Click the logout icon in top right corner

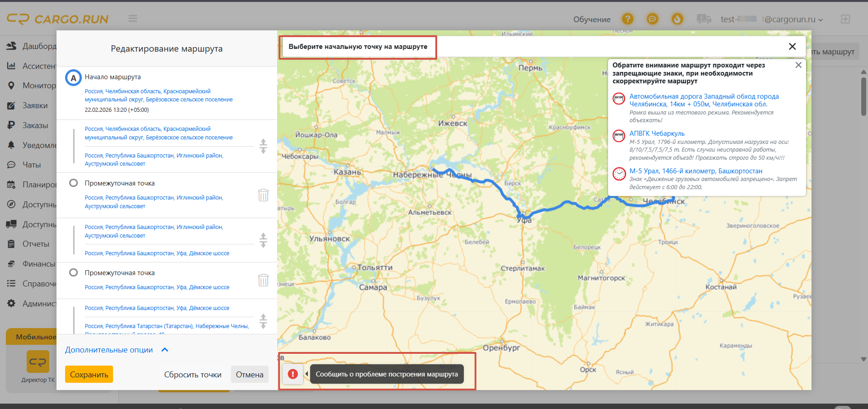845,19
